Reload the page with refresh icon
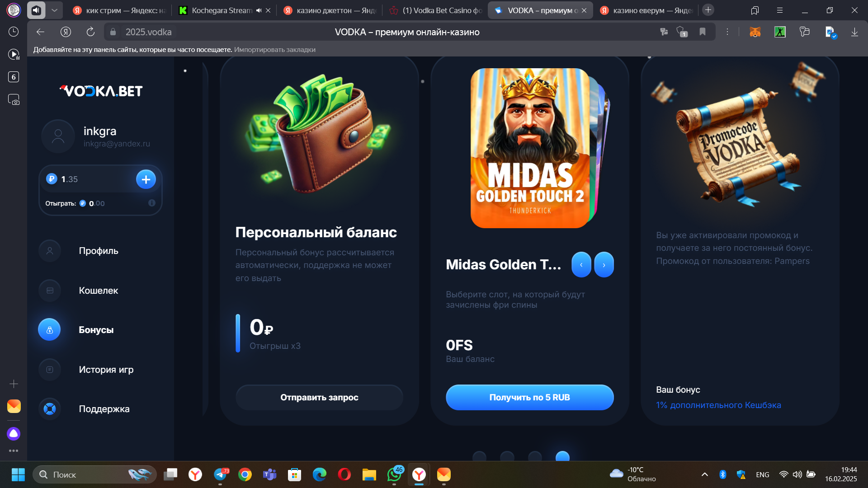 [90, 32]
